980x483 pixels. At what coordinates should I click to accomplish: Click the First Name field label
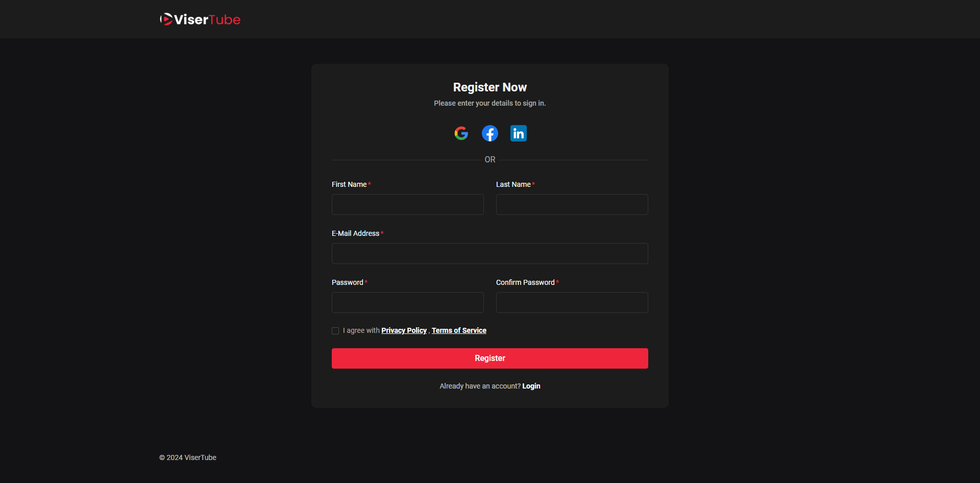point(349,184)
